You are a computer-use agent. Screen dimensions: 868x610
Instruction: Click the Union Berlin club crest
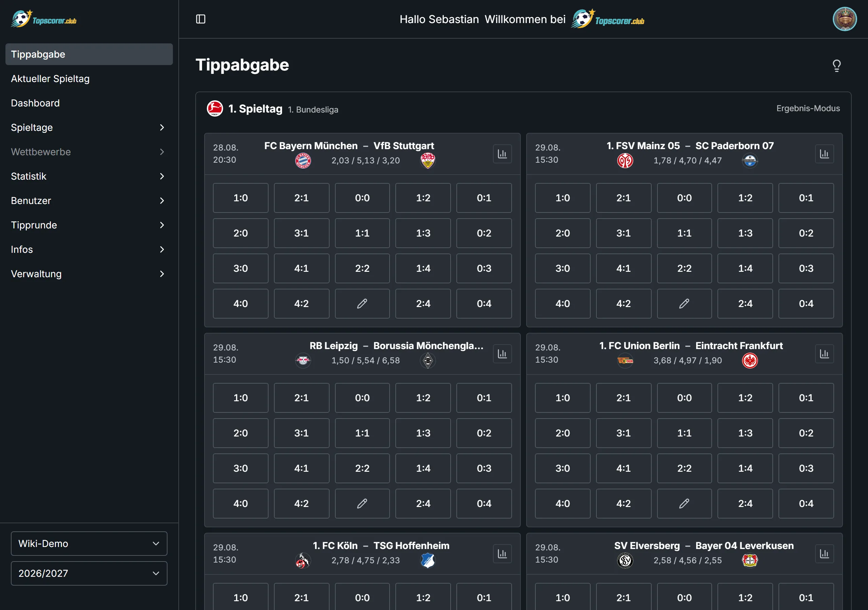(x=625, y=361)
